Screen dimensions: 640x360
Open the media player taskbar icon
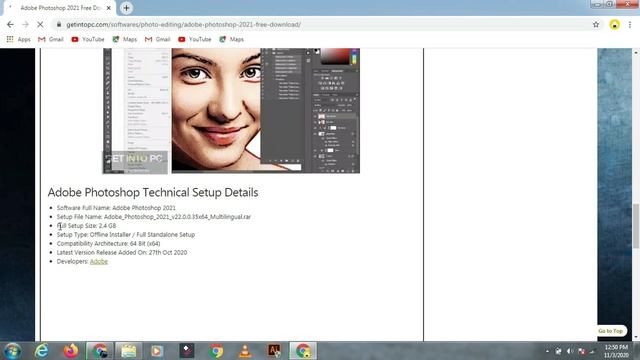click(x=157, y=351)
